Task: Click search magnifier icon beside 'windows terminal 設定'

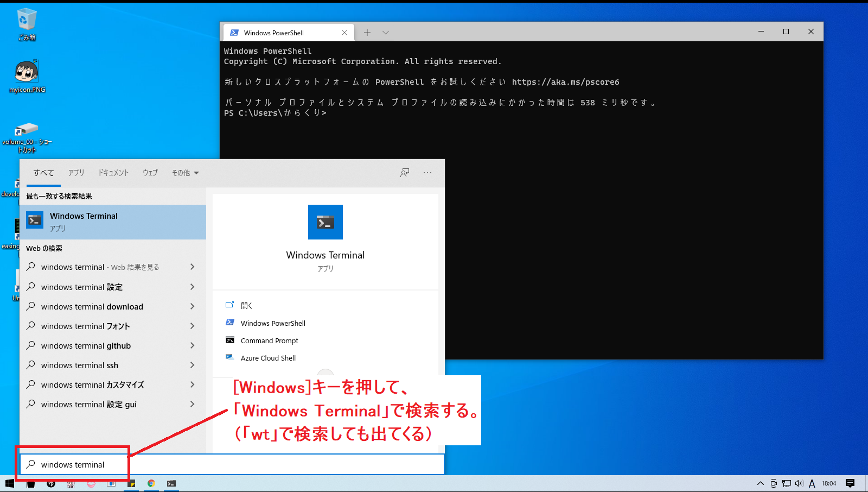Action: pyautogui.click(x=31, y=287)
